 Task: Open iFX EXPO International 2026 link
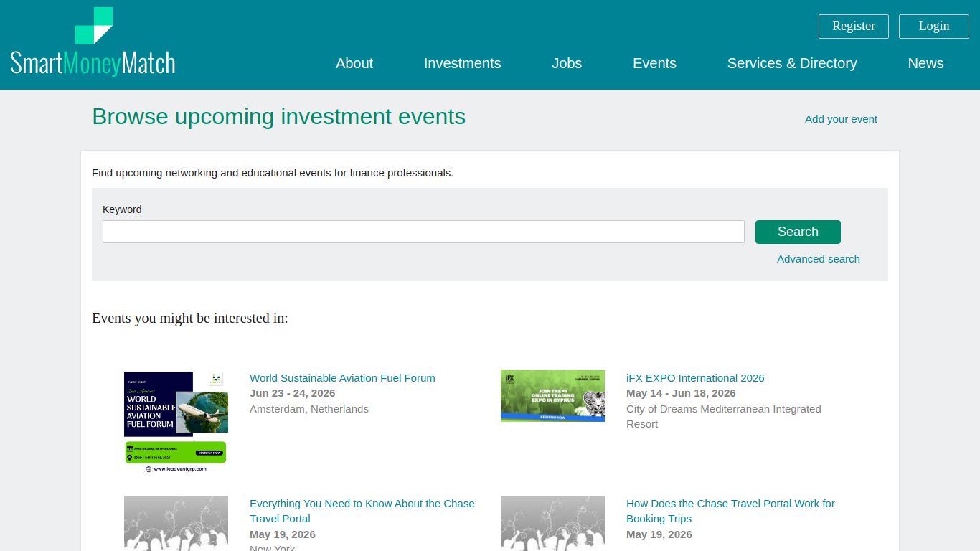pyautogui.click(x=695, y=378)
